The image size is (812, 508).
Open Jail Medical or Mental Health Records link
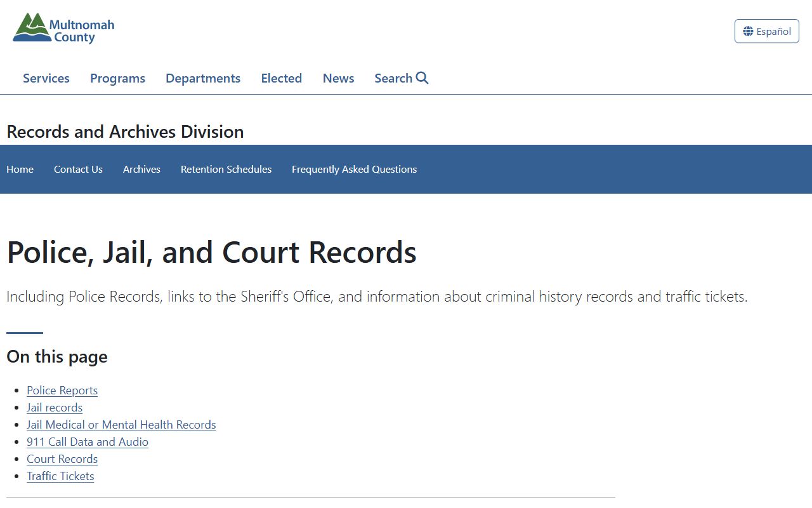(x=121, y=425)
